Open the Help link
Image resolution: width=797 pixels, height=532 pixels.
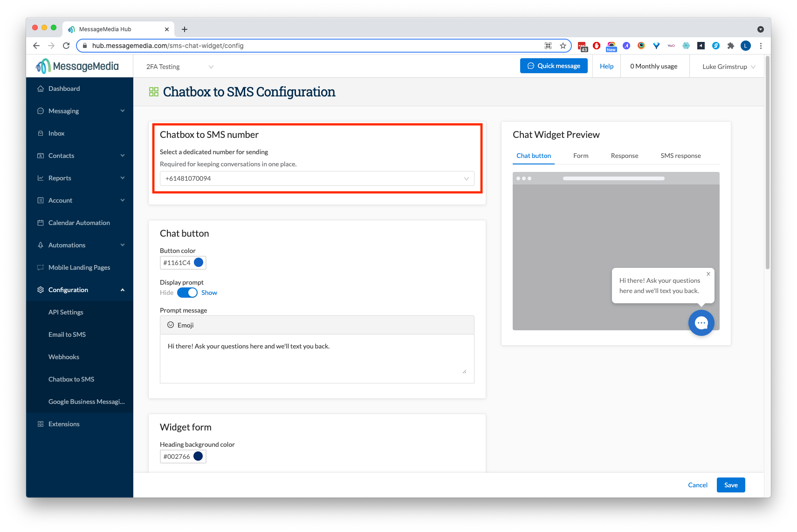[x=606, y=66]
